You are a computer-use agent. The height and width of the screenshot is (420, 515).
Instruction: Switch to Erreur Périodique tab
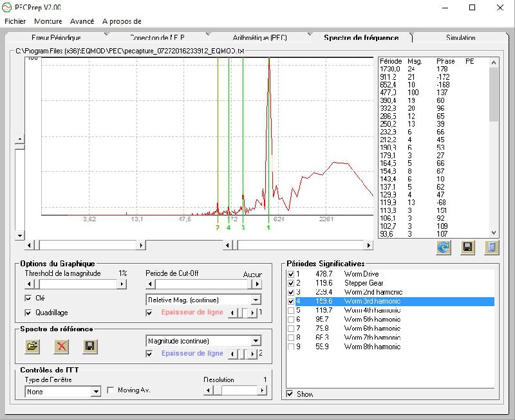tap(56, 37)
